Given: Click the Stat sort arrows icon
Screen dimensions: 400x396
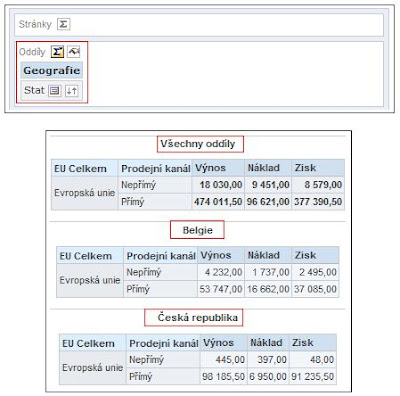Looking at the screenshot, I should [x=72, y=91].
